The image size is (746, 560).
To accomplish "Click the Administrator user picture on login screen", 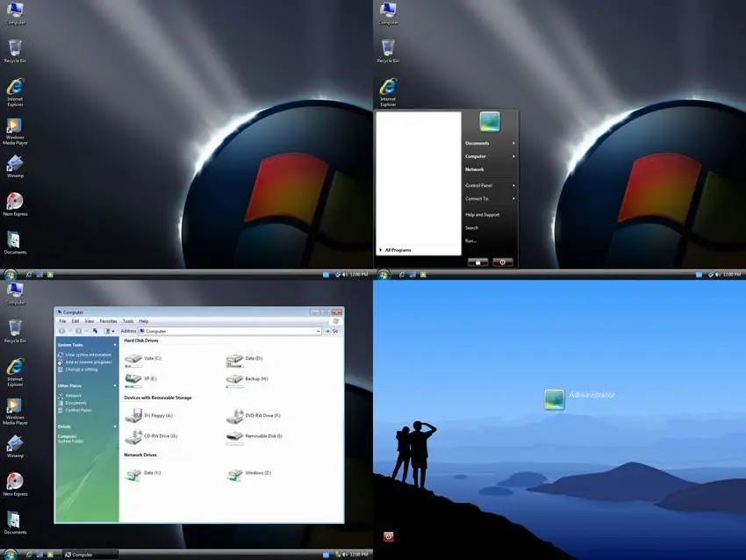I will (555, 399).
